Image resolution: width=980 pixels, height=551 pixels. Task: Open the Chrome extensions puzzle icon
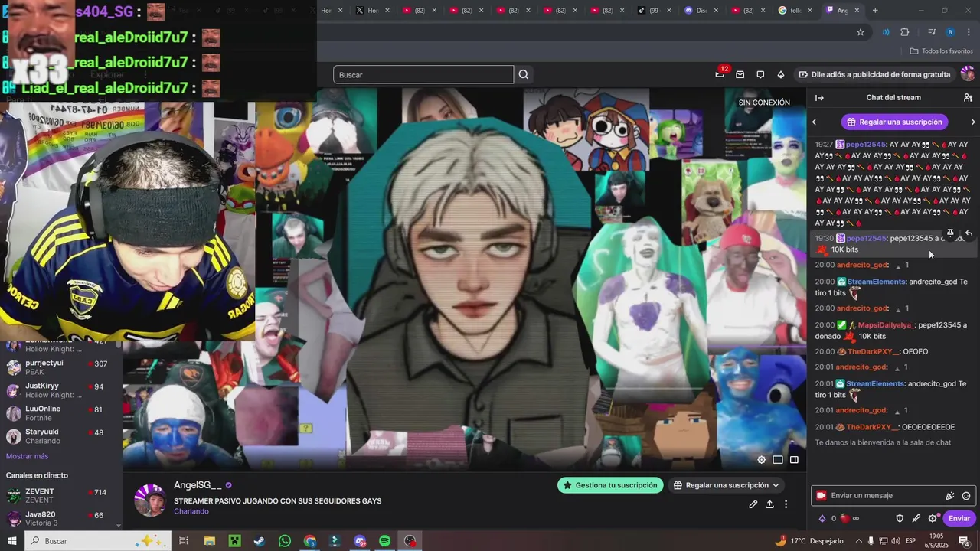905,32
